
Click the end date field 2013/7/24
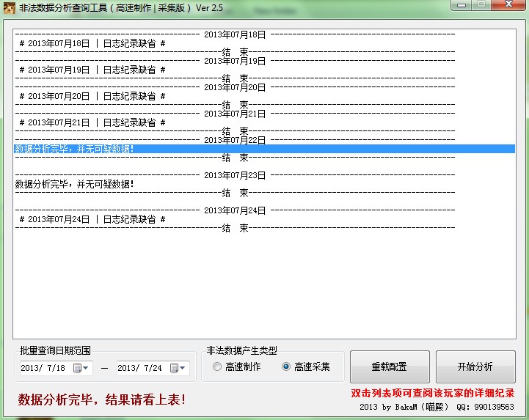141,368
